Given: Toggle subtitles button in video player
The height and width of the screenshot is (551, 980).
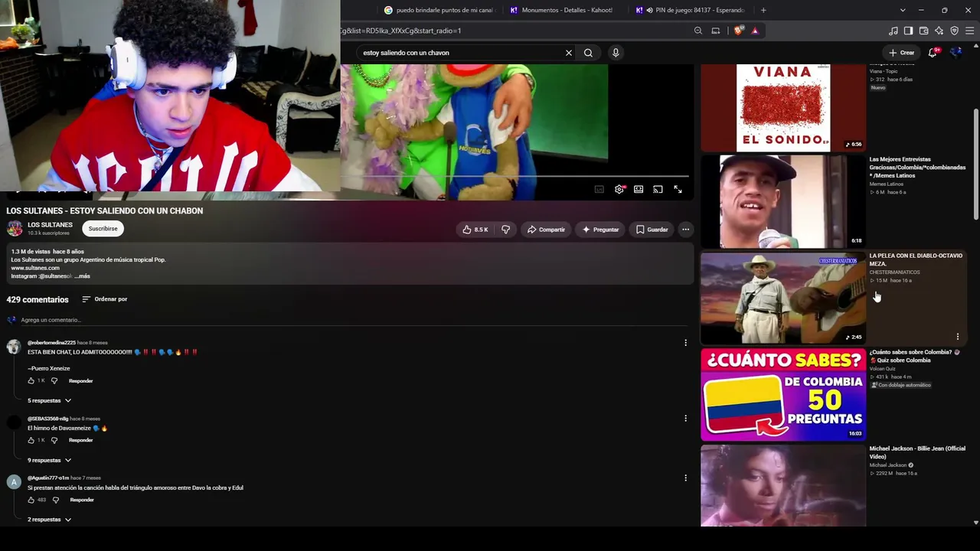Looking at the screenshot, I should [599, 189].
